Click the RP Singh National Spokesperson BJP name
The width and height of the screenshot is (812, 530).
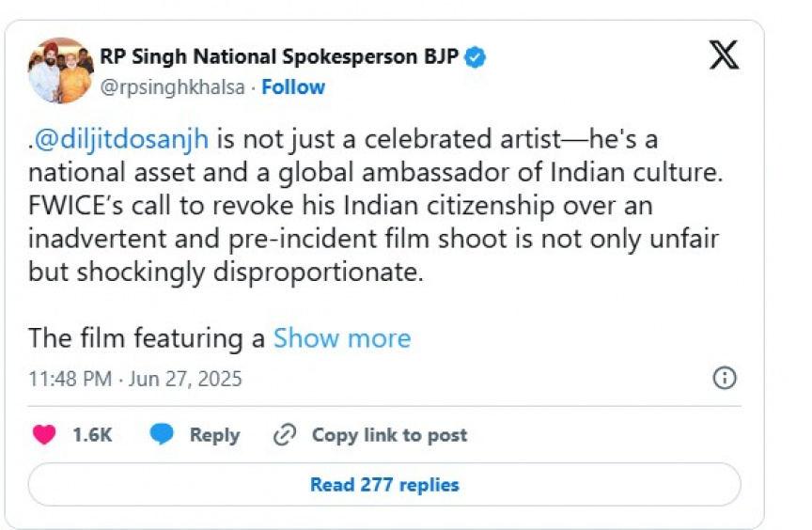[279, 57]
